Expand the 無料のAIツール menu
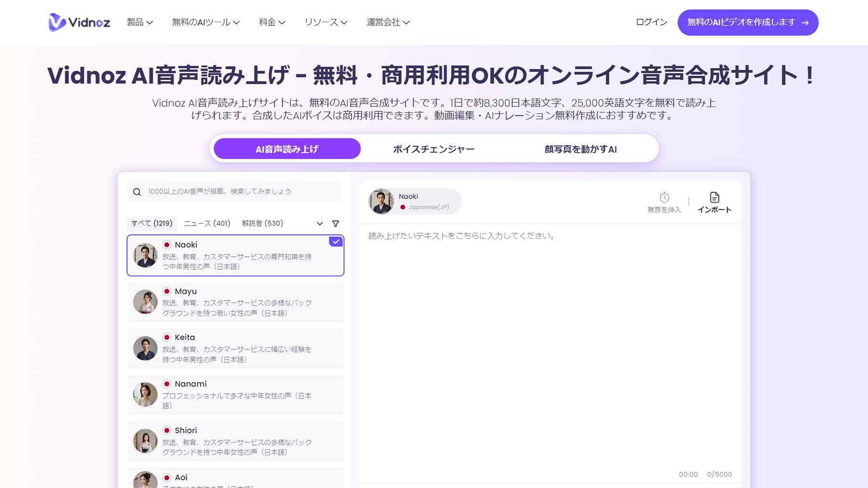The height and width of the screenshot is (488, 868). [206, 22]
